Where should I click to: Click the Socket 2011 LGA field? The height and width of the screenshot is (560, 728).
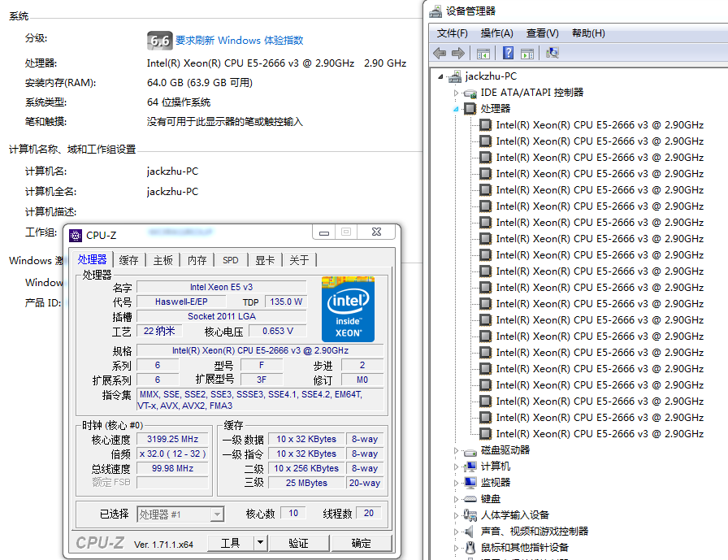pyautogui.click(x=222, y=317)
